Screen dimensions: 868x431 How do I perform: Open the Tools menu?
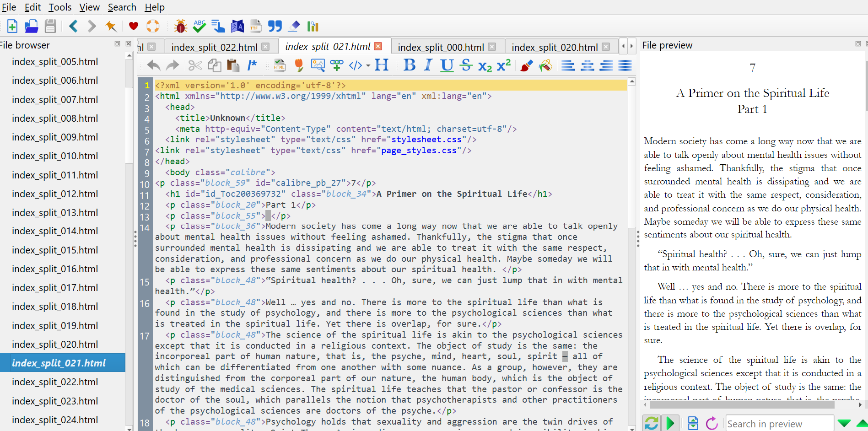coord(60,7)
